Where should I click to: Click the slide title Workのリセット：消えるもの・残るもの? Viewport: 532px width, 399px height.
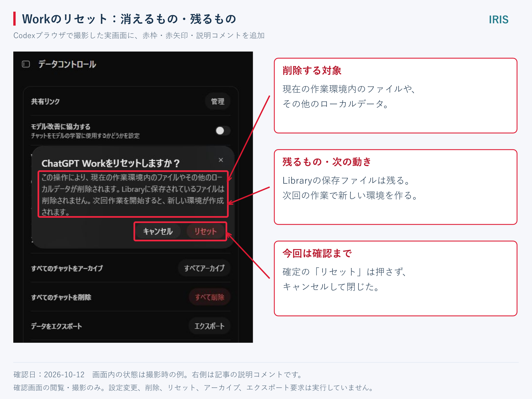pos(129,19)
